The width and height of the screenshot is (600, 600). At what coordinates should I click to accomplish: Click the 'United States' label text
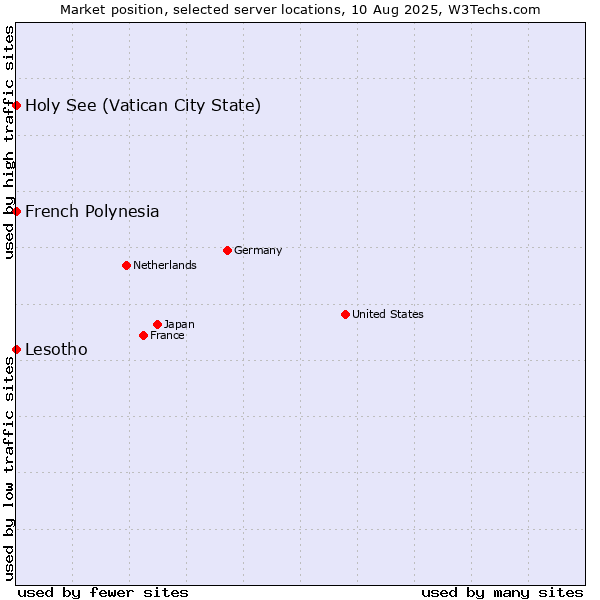[x=388, y=314]
